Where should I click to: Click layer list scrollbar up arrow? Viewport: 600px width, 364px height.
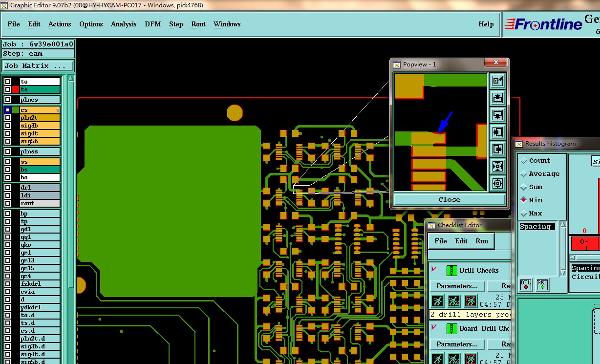pos(71,79)
